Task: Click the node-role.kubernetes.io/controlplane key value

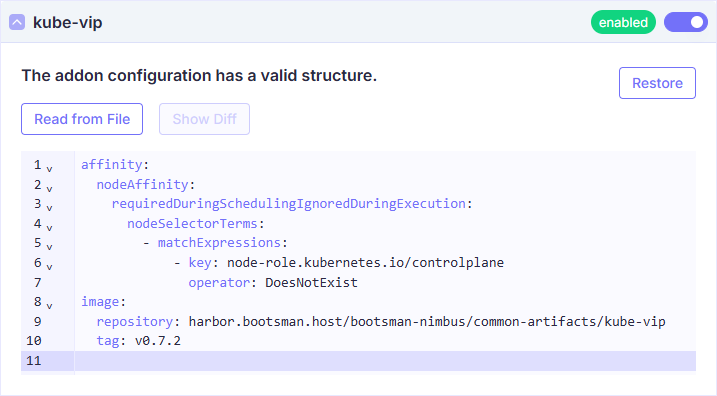Action: pyautogui.click(x=365, y=262)
